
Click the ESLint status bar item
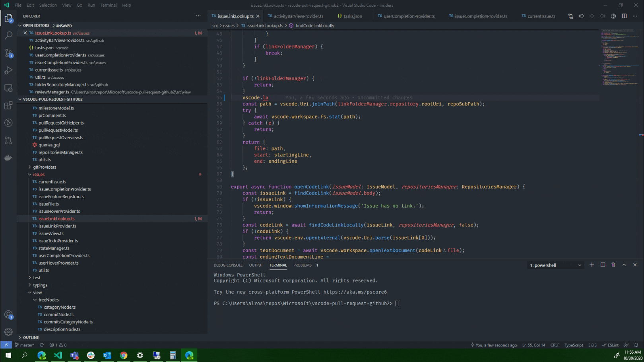611,345
